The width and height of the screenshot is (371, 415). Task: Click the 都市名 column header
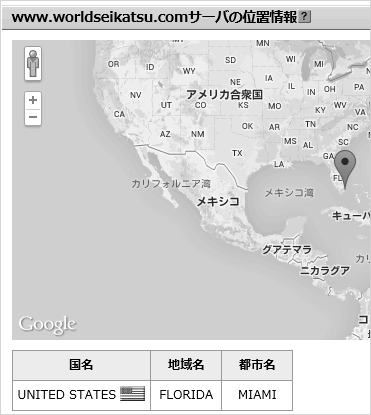coord(257,365)
